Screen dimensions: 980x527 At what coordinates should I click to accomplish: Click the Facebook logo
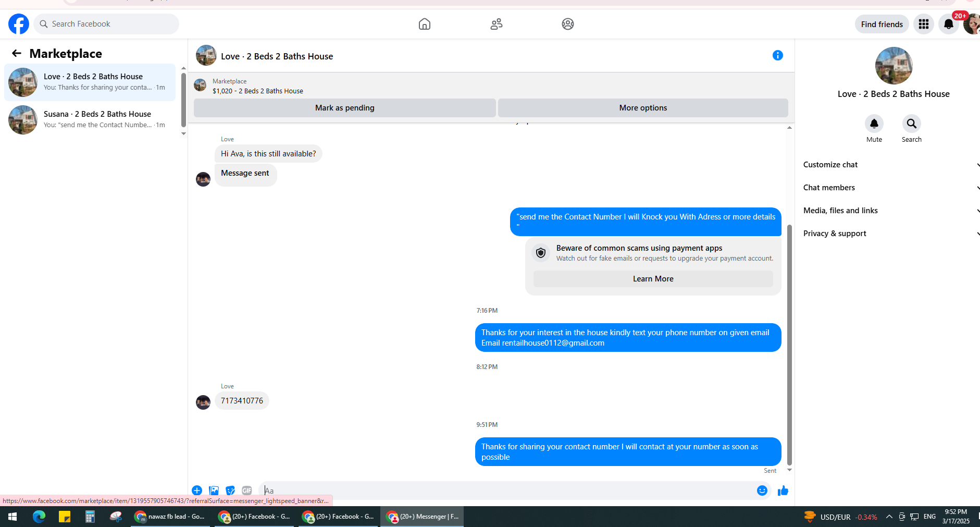[x=19, y=24]
